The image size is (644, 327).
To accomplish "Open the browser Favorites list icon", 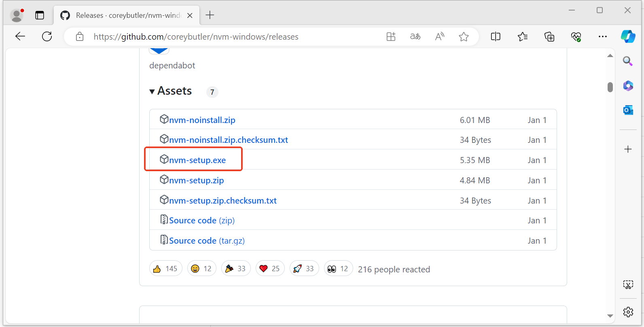I will [522, 37].
